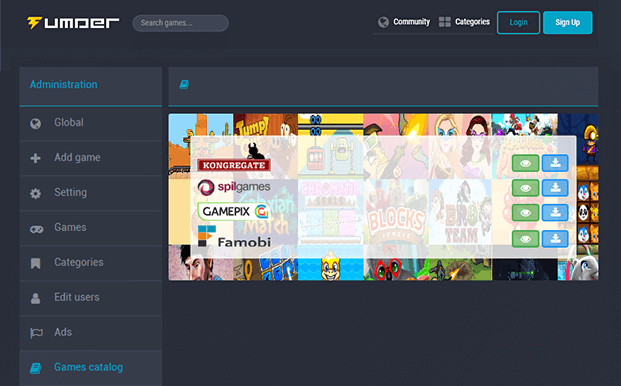Focus the Search games input field

coord(181,23)
